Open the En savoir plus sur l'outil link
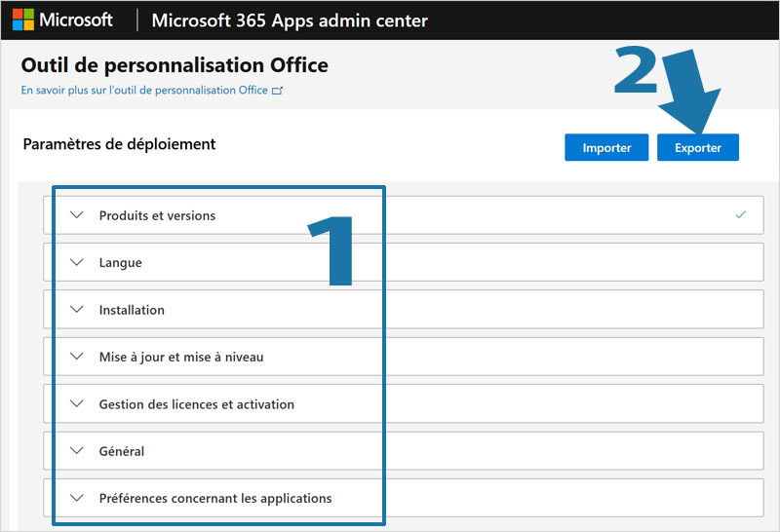780x532 pixels. [x=144, y=91]
